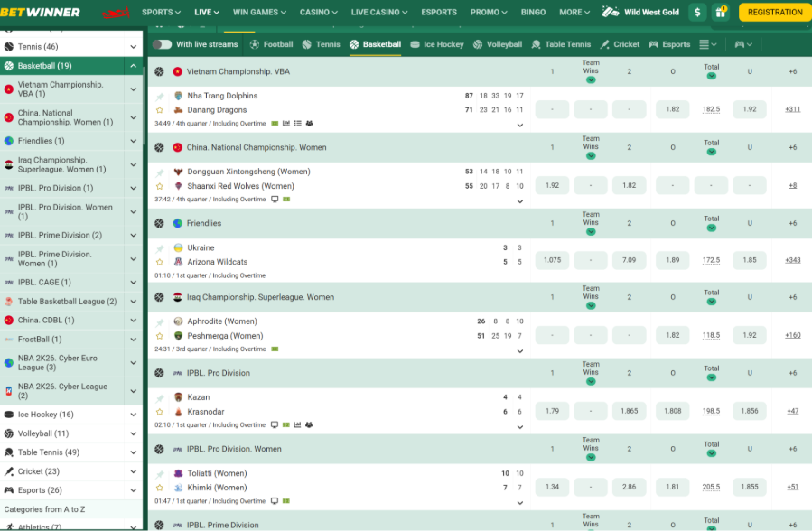Open the more sports list dropdown

tap(708, 44)
